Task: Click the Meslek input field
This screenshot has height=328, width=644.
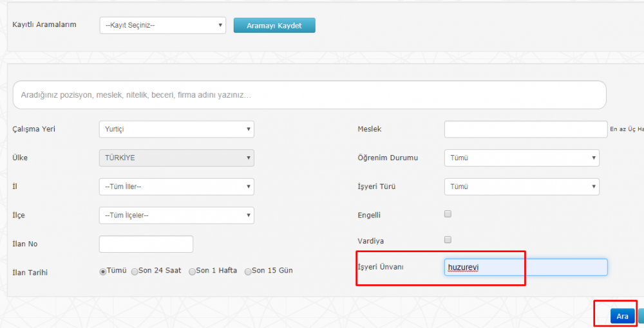Action: (526, 129)
